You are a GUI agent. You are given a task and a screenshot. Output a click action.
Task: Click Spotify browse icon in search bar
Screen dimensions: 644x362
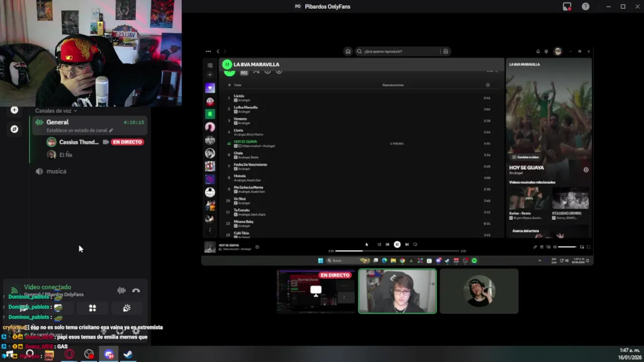click(446, 51)
